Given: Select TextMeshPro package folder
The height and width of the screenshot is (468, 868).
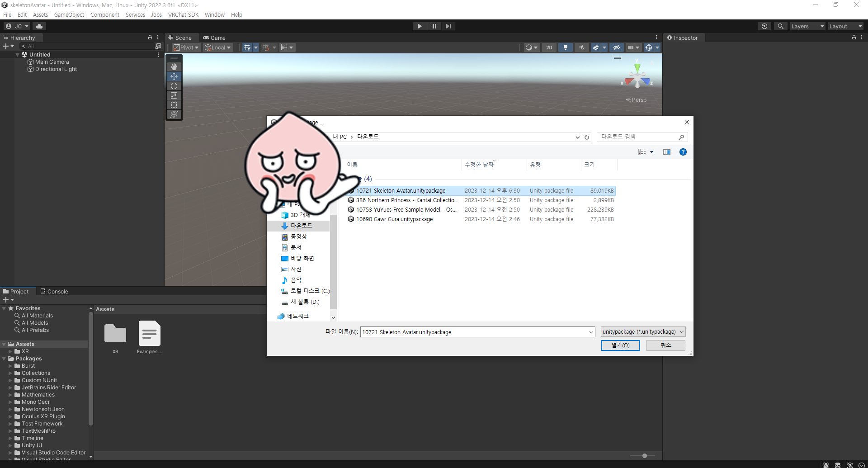Looking at the screenshot, I should pyautogui.click(x=38, y=431).
